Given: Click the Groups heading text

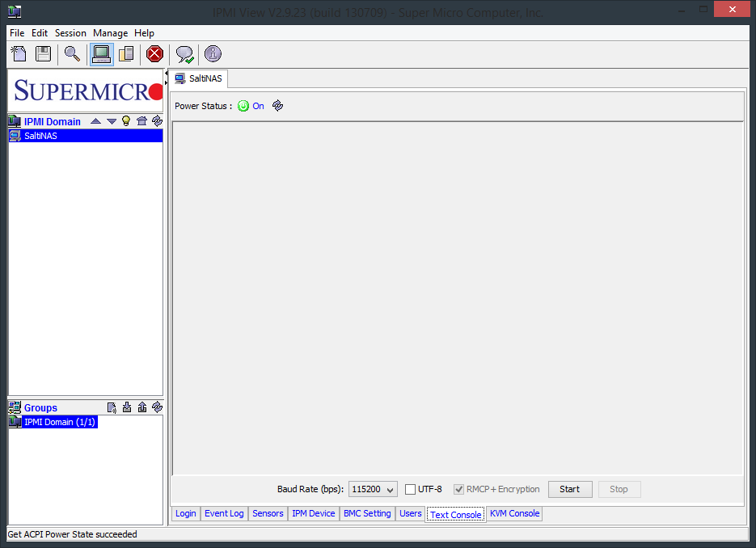Looking at the screenshot, I should tap(40, 407).
